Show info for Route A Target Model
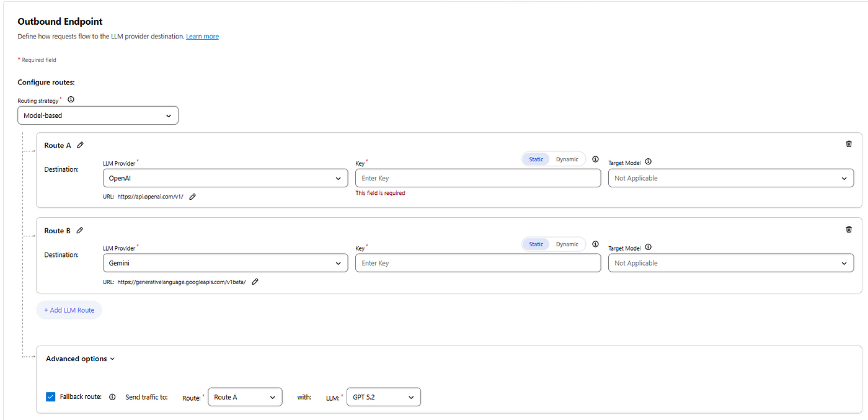This screenshot has height=420, width=868. [649, 162]
